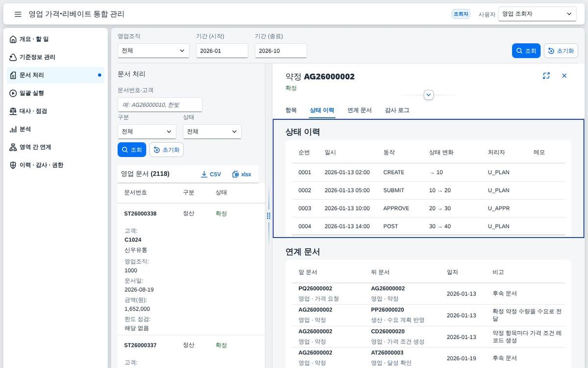Click the 2026-01-19 date cell
The image size is (588, 368).
point(461,358)
